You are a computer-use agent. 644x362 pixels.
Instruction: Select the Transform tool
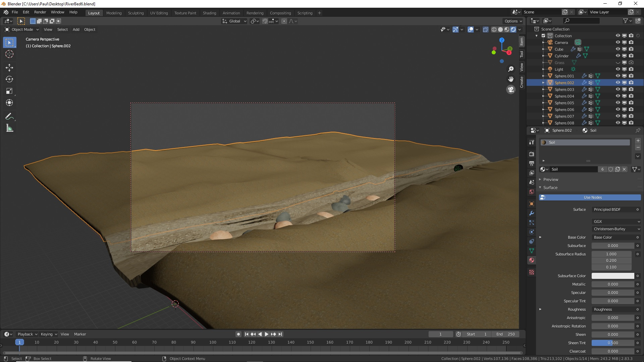pos(9,103)
